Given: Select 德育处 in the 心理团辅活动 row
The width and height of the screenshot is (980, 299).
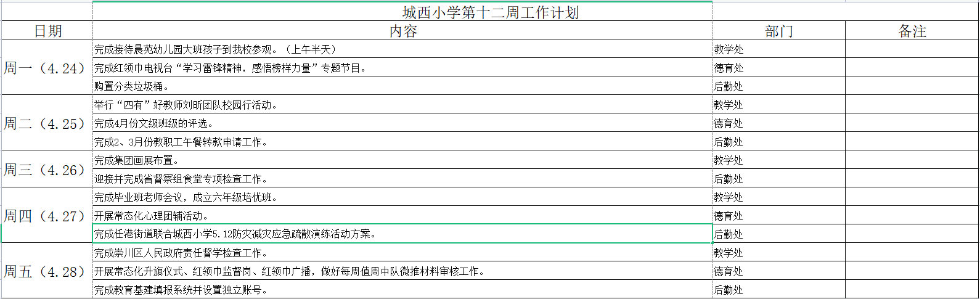Looking at the screenshot, I should click(778, 215).
